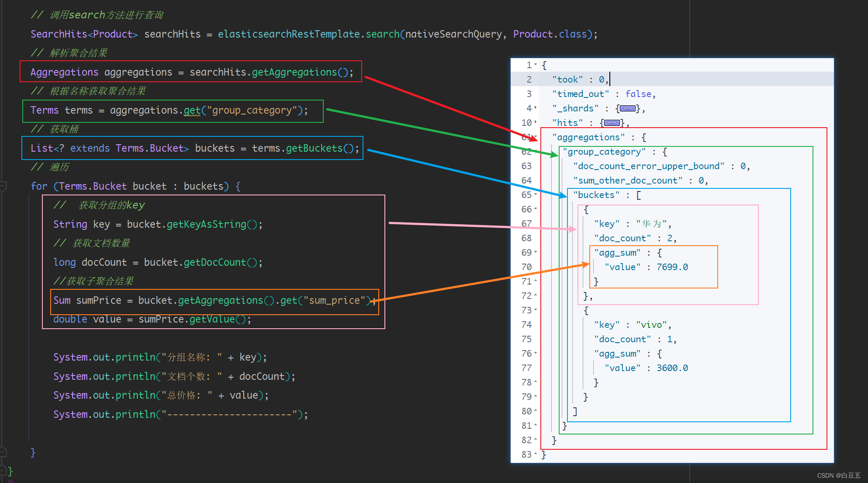Viewport: 868px width, 483px height.
Task: Click gutter fold-end marker beside final green brace
Action: (x=3, y=471)
